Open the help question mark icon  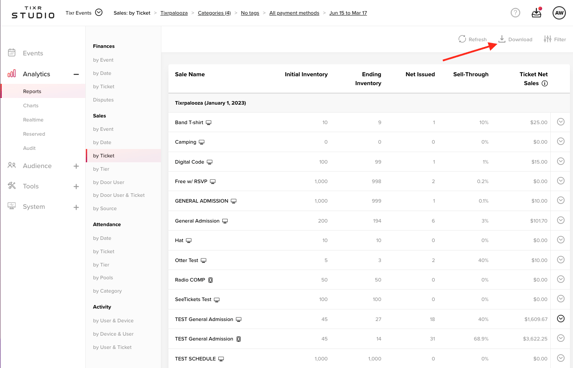coord(515,13)
